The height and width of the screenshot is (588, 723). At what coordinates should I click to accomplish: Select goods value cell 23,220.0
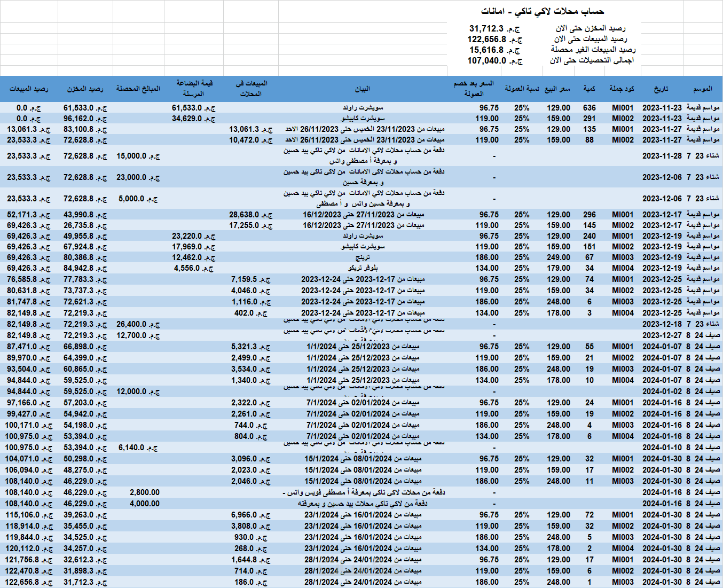[193, 236]
